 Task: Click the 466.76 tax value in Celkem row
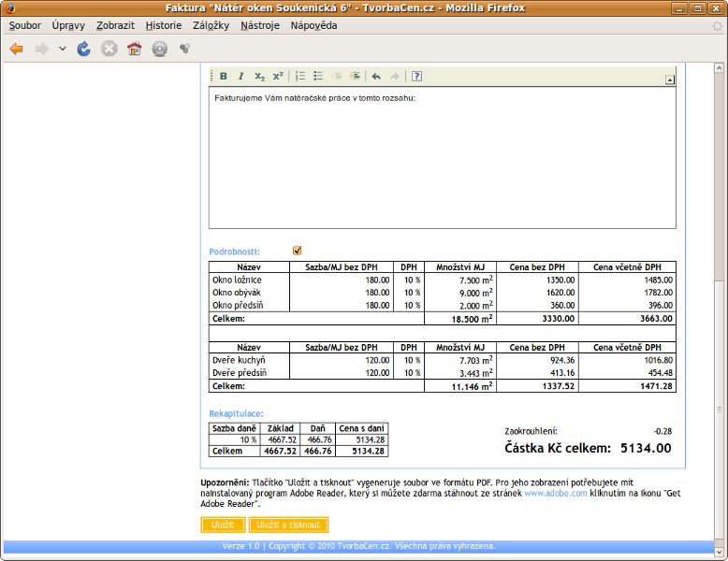pos(318,451)
